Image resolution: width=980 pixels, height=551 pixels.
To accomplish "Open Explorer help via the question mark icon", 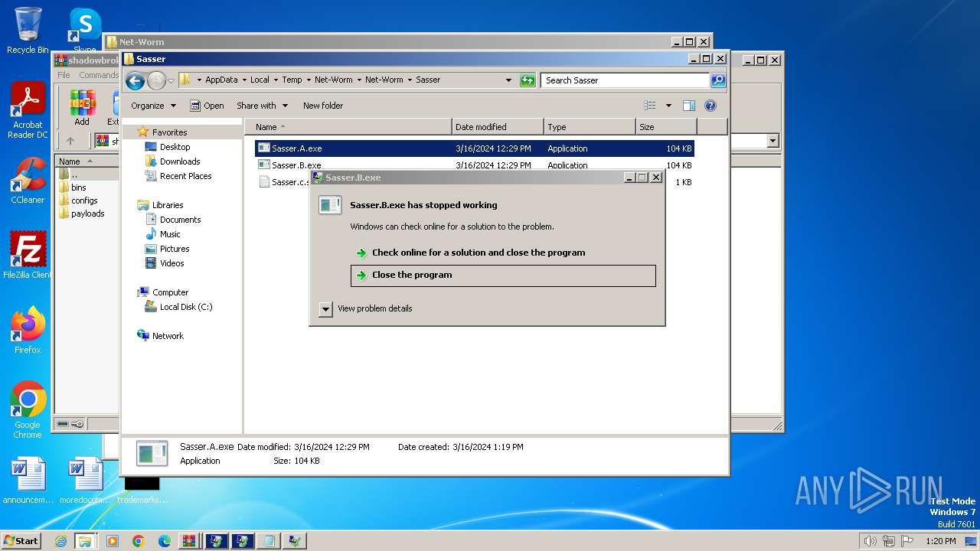I will [x=710, y=106].
